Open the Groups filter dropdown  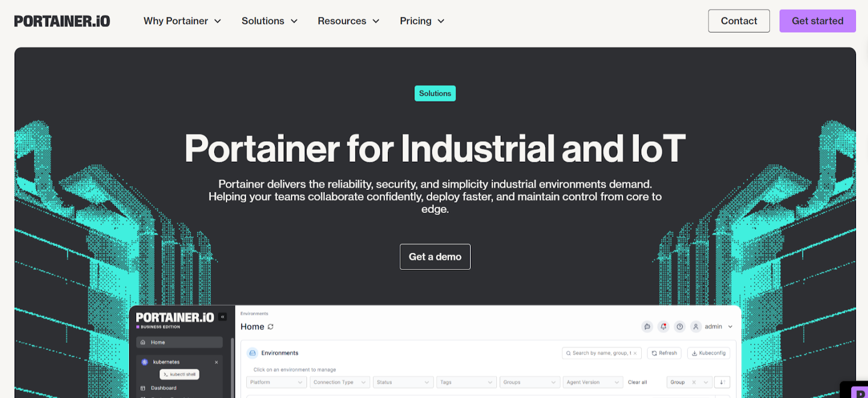[530, 382]
